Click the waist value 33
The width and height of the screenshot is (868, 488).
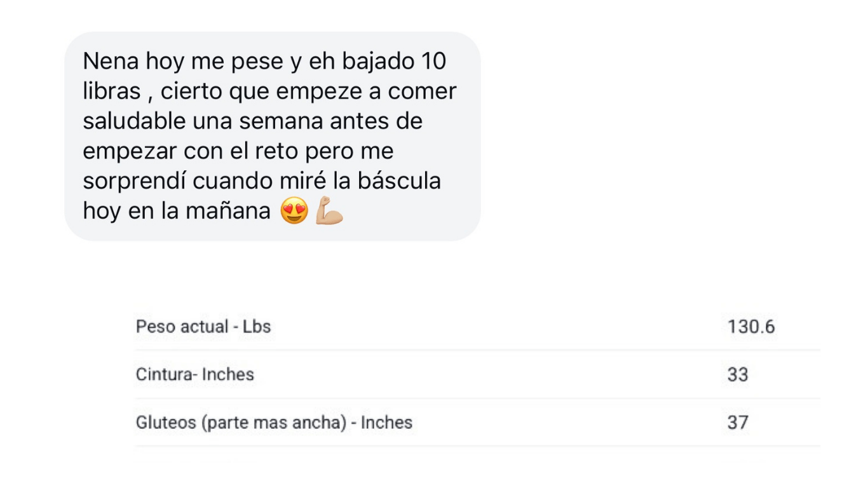738,374
